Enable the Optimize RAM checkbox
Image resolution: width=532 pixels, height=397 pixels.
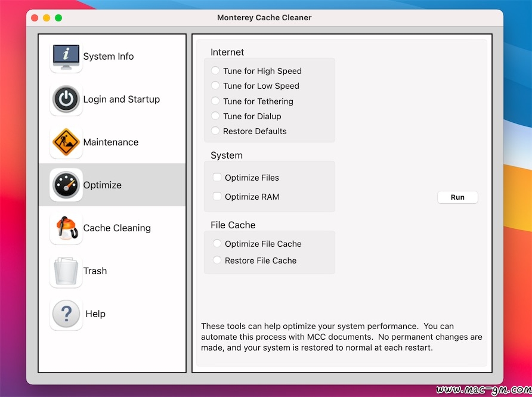[x=217, y=196]
